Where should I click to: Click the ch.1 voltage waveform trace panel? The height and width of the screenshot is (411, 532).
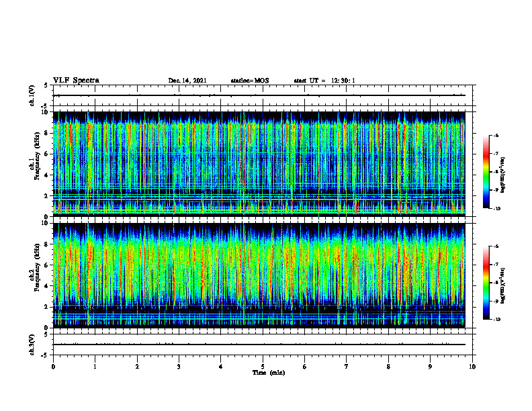(263, 95)
